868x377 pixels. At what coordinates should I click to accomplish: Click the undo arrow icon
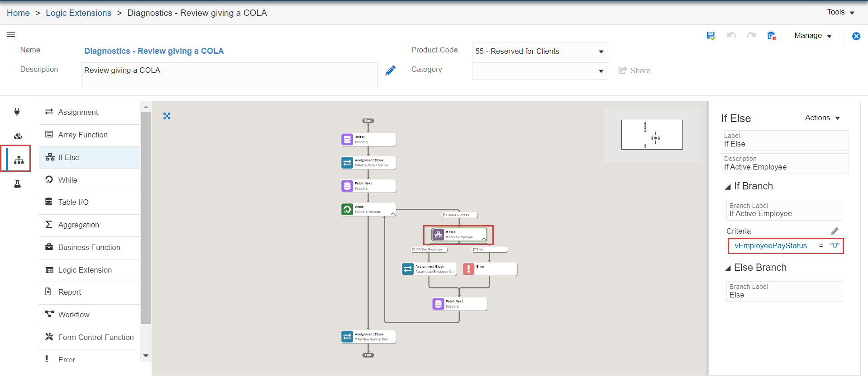tap(731, 36)
